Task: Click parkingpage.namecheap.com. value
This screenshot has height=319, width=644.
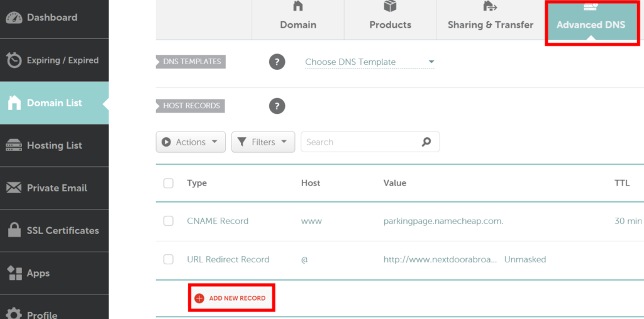Action: point(443,221)
